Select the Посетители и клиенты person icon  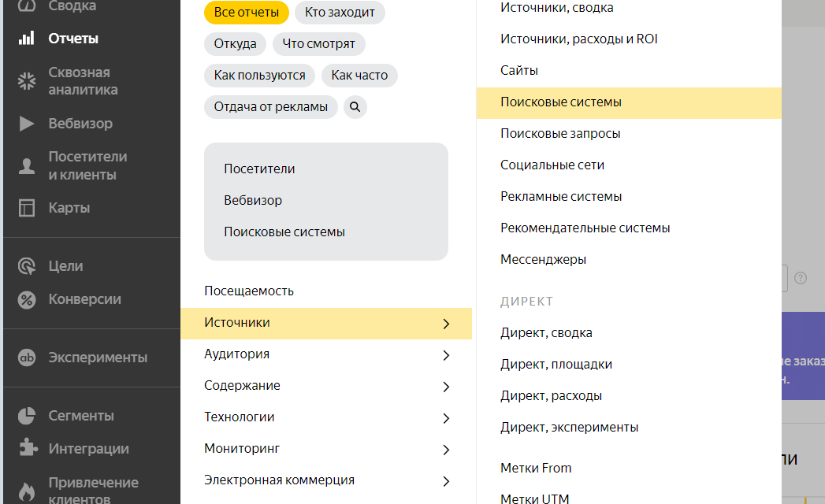click(27, 165)
